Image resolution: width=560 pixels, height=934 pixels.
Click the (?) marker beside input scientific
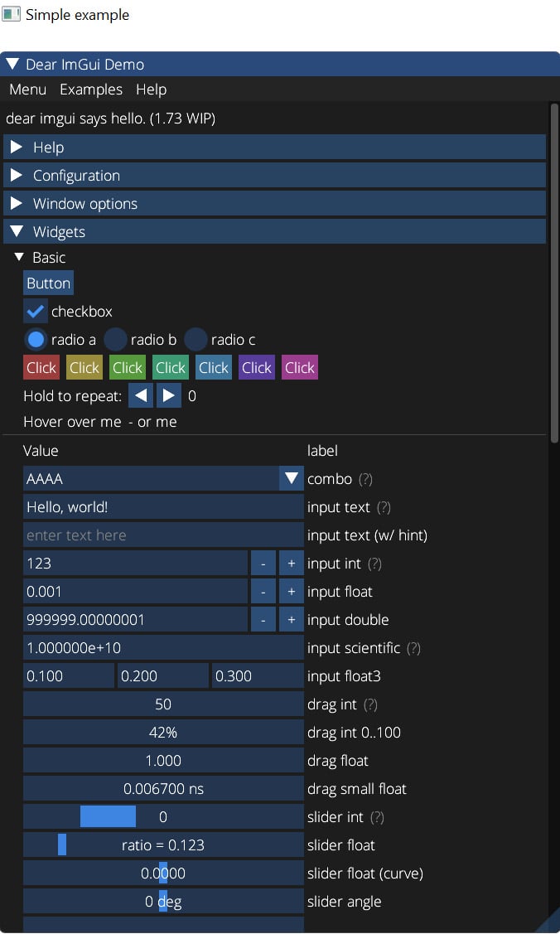(x=413, y=648)
